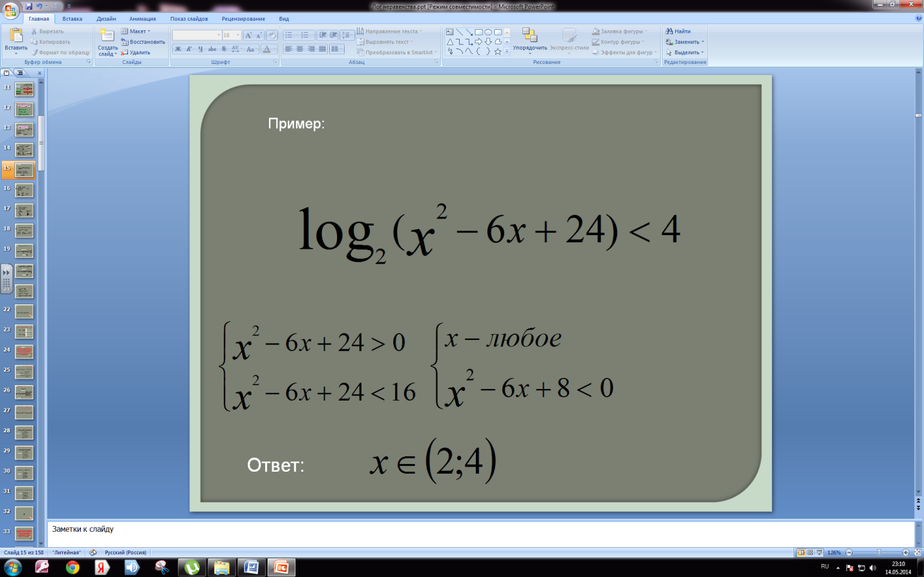Click Русский (Россия) language indicator
The width and height of the screenshot is (924, 577).
(125, 552)
